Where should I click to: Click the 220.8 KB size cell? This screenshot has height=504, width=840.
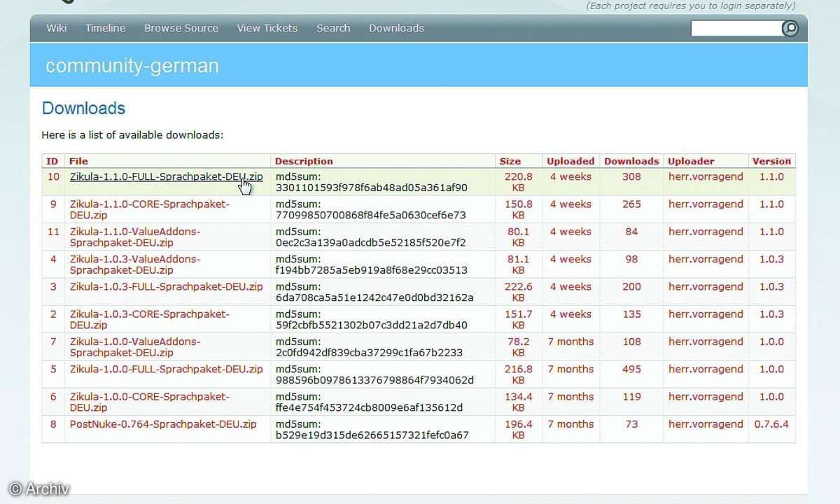[x=518, y=183]
